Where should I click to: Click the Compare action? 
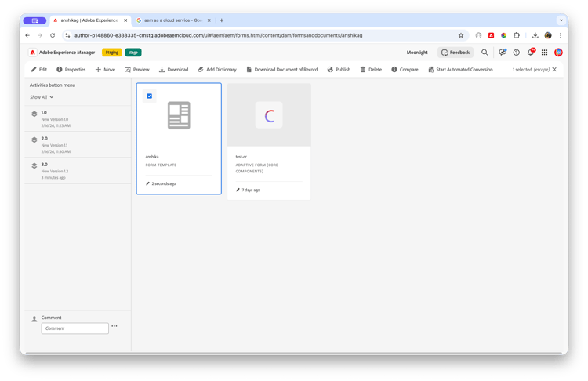click(405, 69)
